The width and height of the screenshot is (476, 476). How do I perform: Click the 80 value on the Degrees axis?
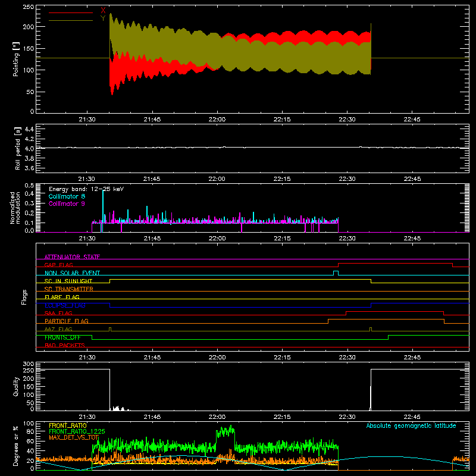[x=31, y=431]
